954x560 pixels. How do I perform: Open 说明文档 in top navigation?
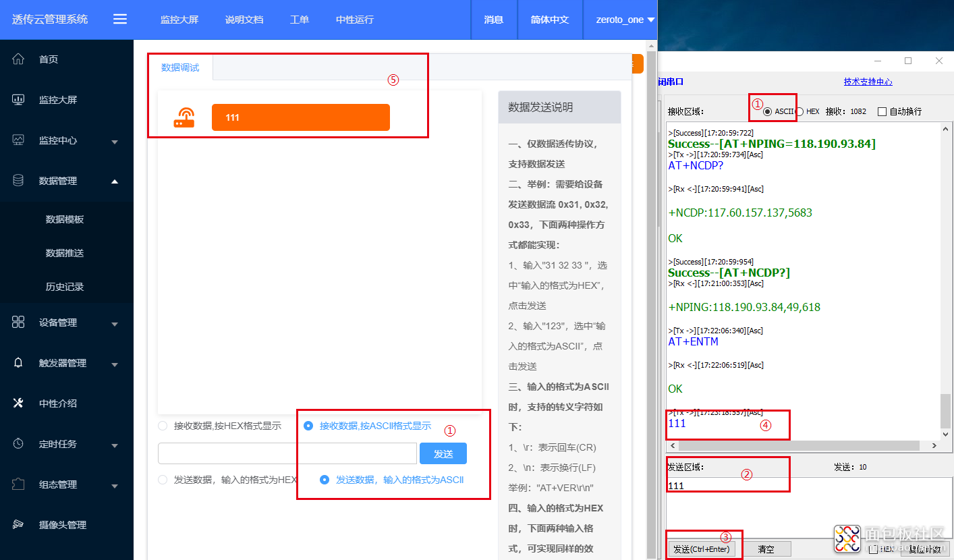tap(244, 20)
